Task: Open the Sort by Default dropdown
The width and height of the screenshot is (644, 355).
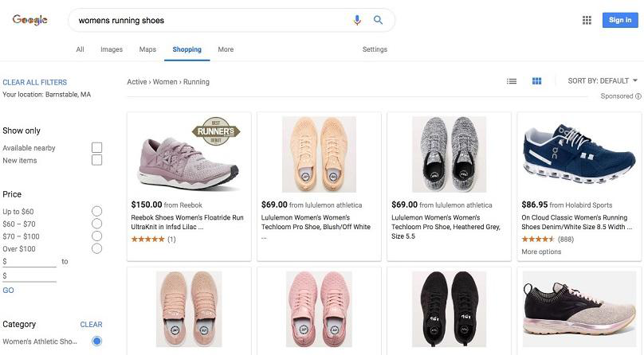Action: pos(603,81)
